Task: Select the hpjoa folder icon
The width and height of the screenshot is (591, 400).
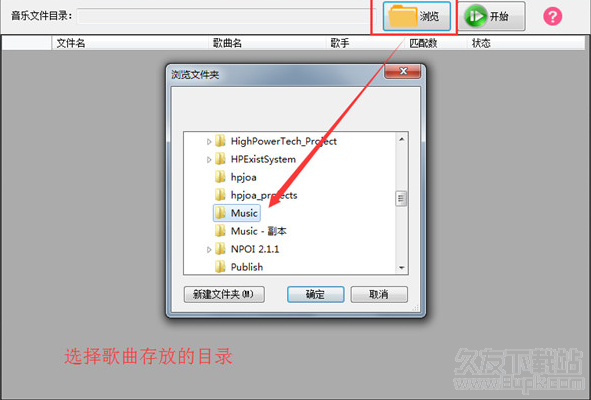Action: [x=220, y=177]
